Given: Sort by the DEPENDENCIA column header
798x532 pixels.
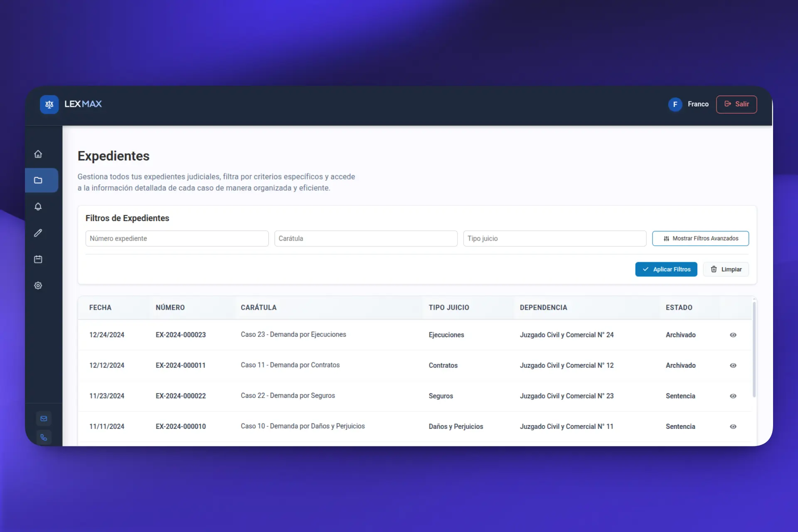Looking at the screenshot, I should click(x=543, y=308).
